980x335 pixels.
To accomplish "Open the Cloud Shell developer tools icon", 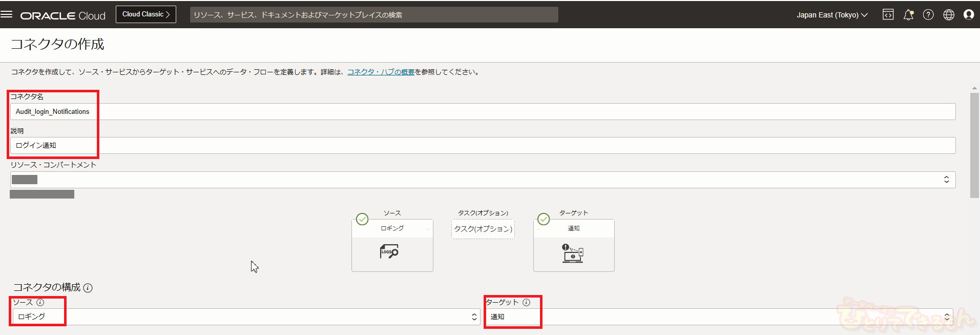I will [888, 15].
